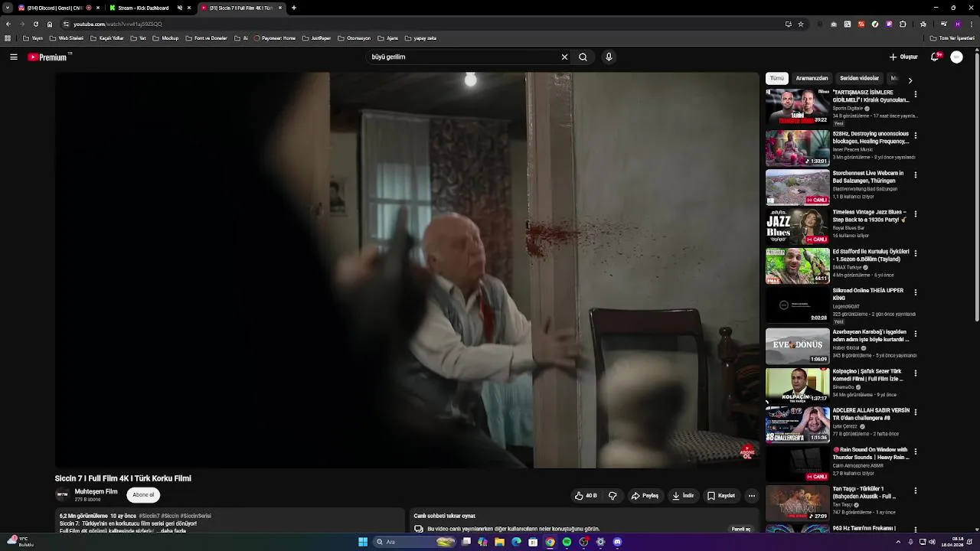Viewport: 980px width, 551px height.
Task: Select the Tümü filter chip
Action: point(777,79)
